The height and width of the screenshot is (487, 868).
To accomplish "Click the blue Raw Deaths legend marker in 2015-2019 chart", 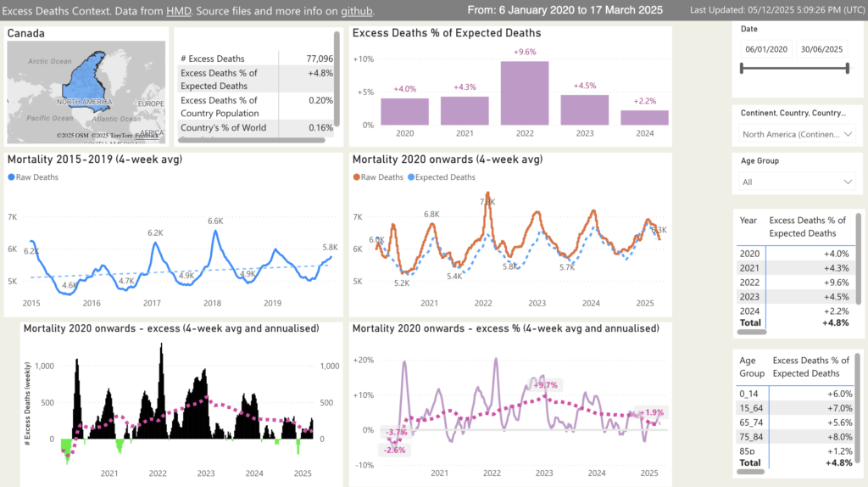I will [12, 177].
